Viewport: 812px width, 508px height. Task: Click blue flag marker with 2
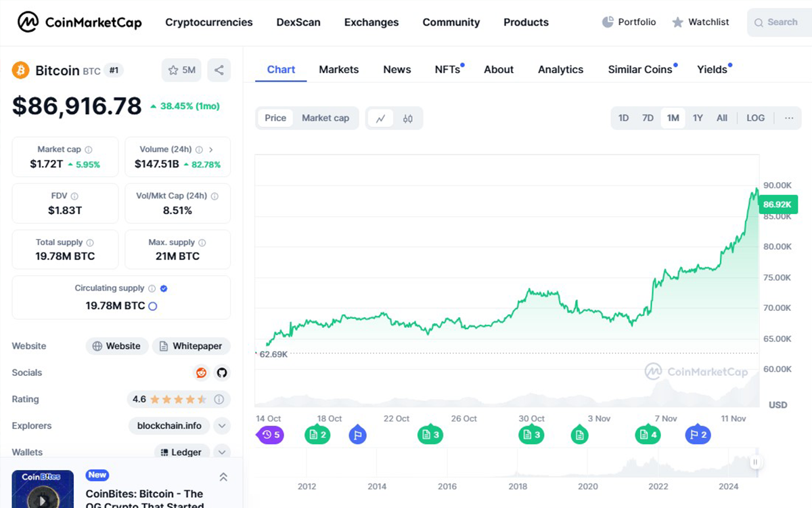click(x=697, y=435)
